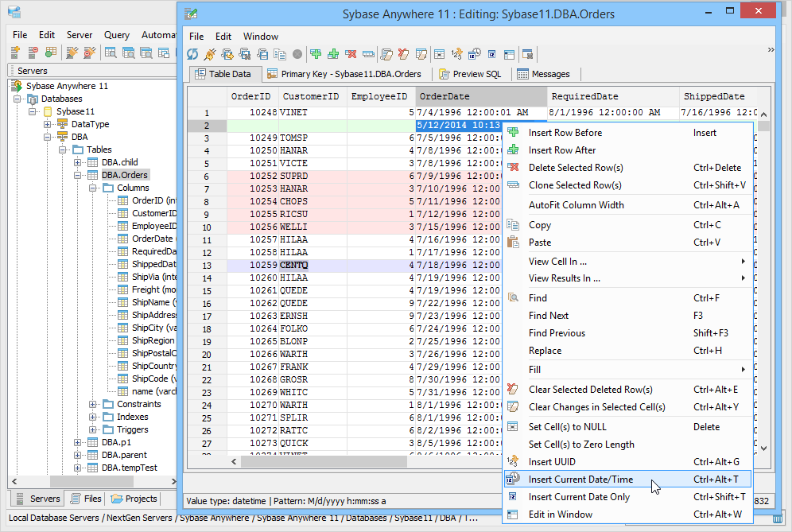792x532 pixels.
Task: Click the tree panel horizontal scrollbar right arrow
Action: (173, 481)
